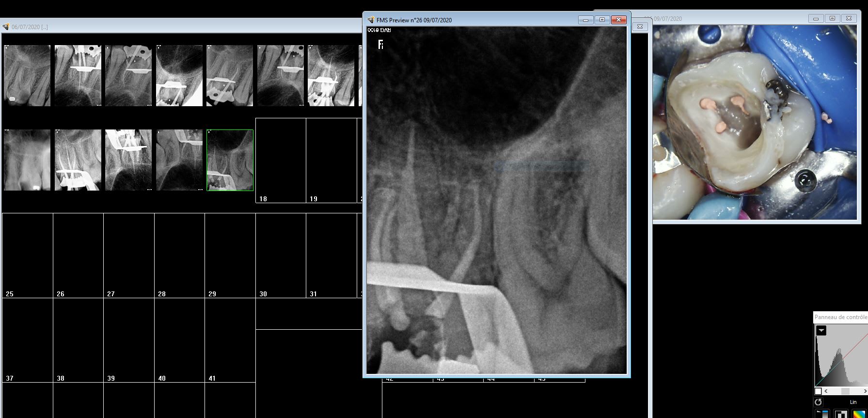Screen dimensions: 868x418
Task: Open first X-ray thumbnail in top row
Action: point(27,76)
